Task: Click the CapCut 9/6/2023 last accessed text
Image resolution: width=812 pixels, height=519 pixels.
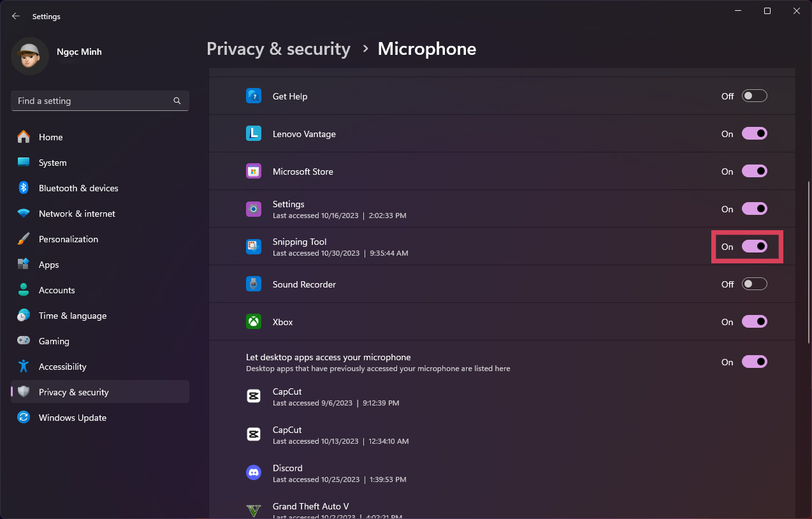Action: [x=336, y=403]
